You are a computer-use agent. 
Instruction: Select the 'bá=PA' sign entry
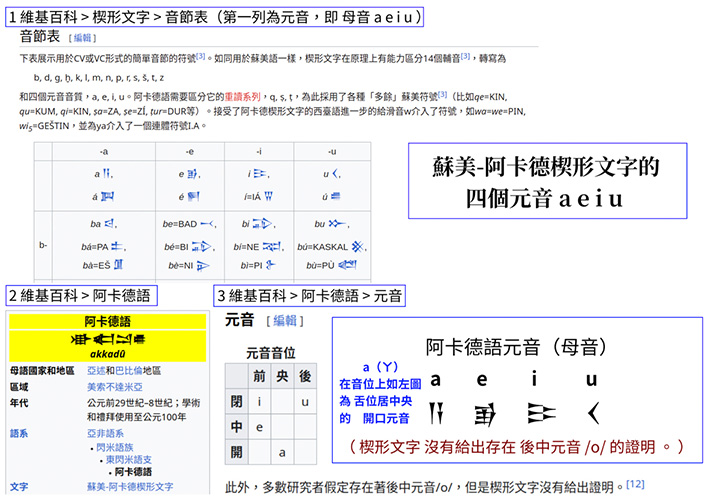[x=104, y=247]
